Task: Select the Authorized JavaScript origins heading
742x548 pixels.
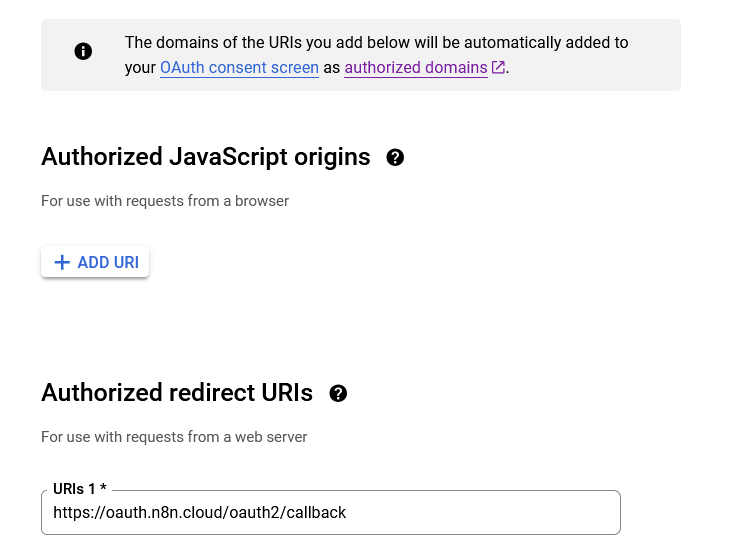Action: tap(206, 157)
